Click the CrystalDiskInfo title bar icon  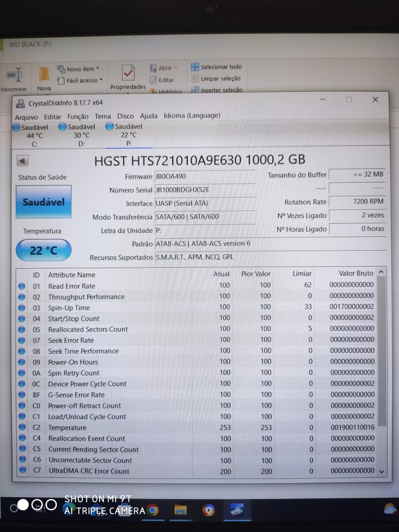tap(20, 103)
